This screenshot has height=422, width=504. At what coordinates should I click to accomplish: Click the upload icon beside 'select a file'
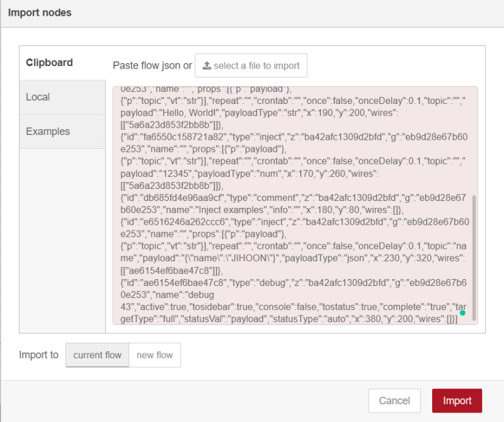[207, 66]
